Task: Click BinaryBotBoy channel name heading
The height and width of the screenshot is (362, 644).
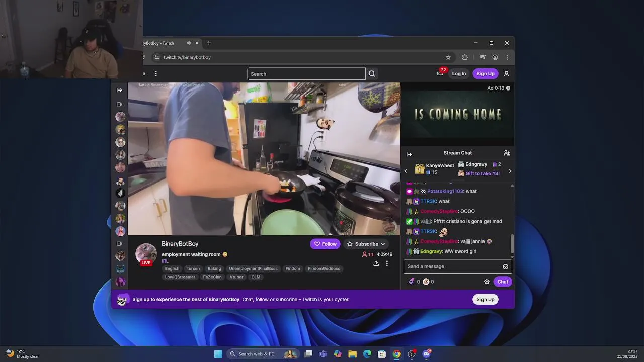Action: click(x=180, y=244)
